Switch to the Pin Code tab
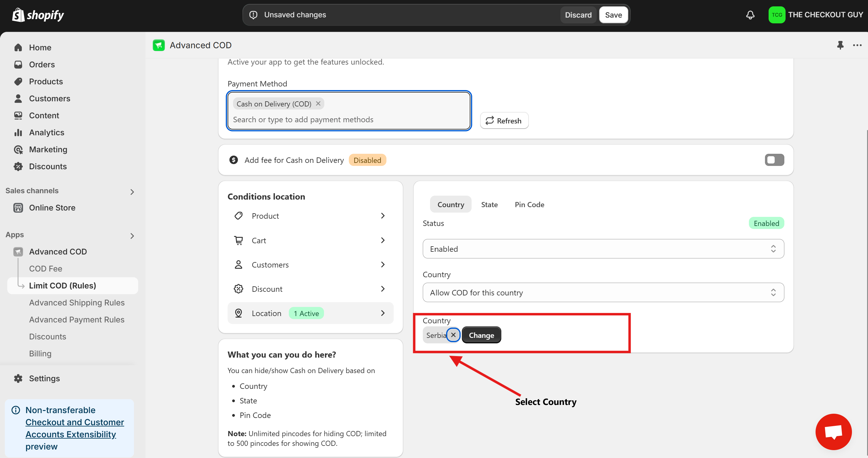The height and width of the screenshot is (458, 868). (529, 204)
